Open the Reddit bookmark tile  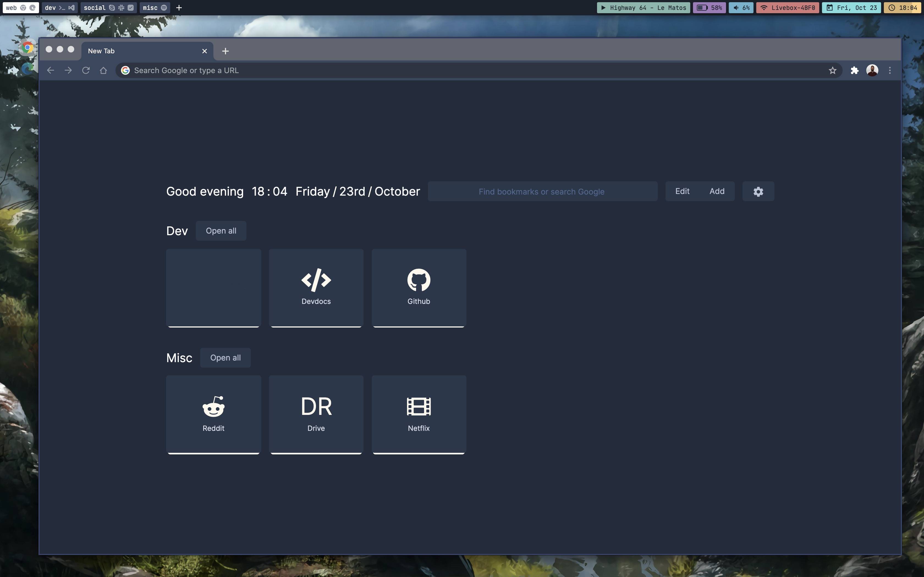point(213,414)
